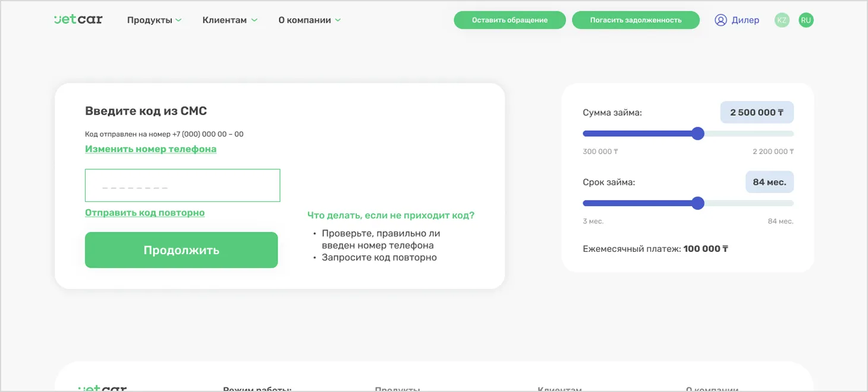
Task: Expand the О компании dropdown
Action: (306, 19)
